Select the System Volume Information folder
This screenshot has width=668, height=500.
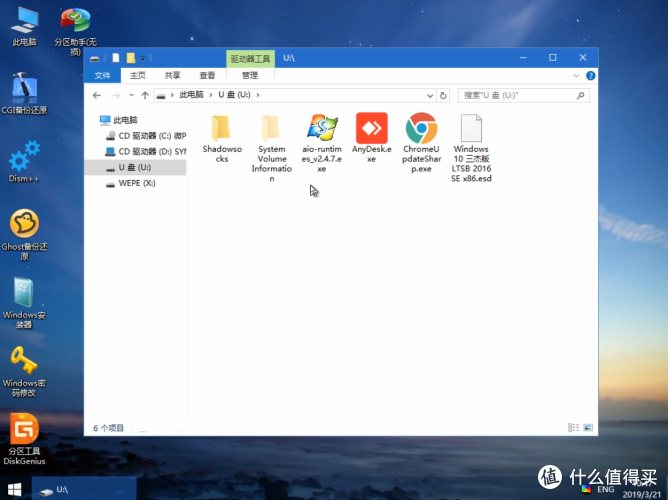(x=271, y=128)
